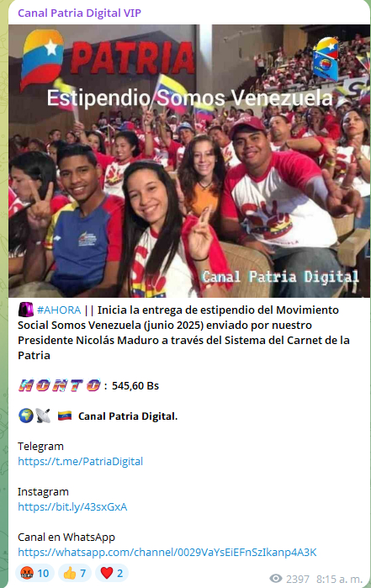Screen dimensions: 371x588
Task: Click the views eye icon
Action: [x=276, y=579]
